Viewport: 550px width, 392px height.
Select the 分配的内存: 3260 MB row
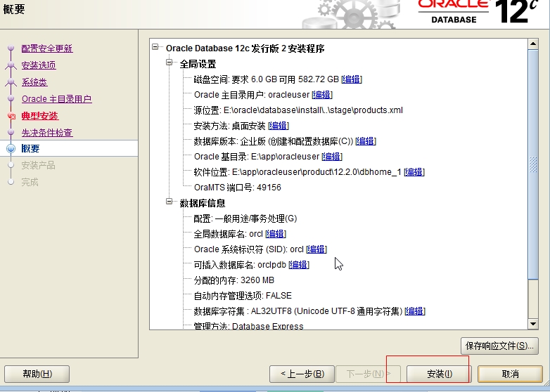point(234,280)
